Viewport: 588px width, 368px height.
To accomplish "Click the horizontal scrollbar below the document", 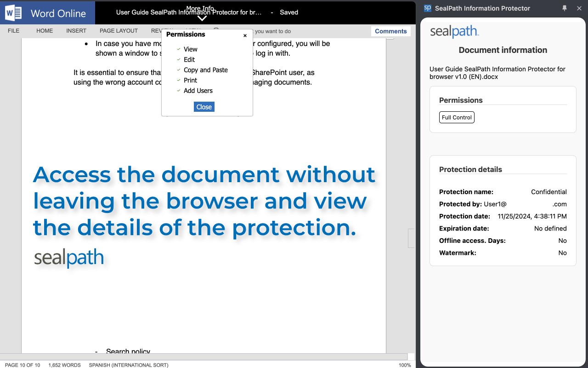I will (x=204, y=357).
